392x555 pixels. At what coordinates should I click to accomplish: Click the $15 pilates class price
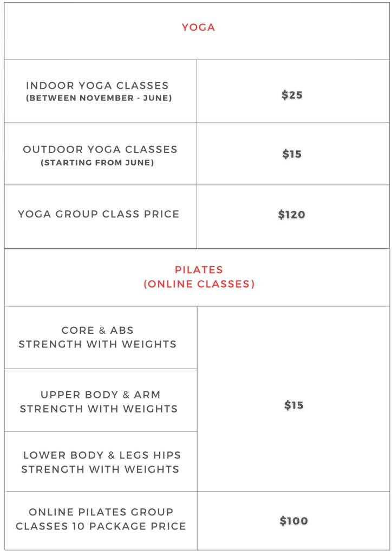pyautogui.click(x=294, y=405)
